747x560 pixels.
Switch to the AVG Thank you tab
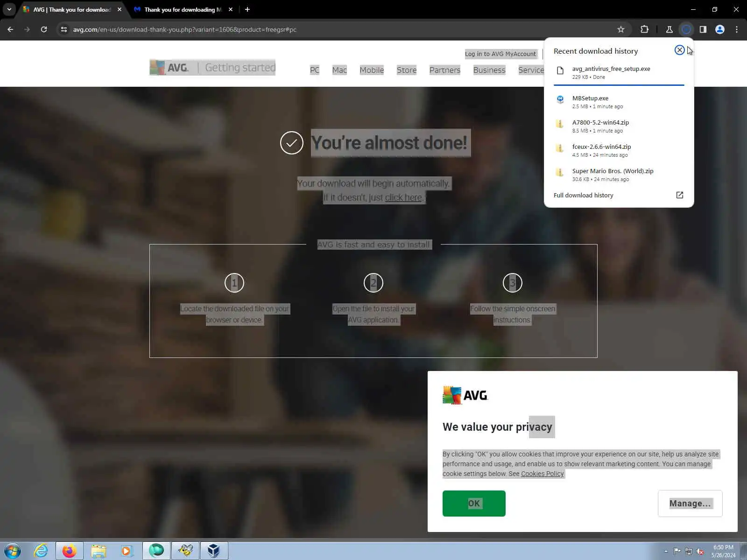point(72,9)
